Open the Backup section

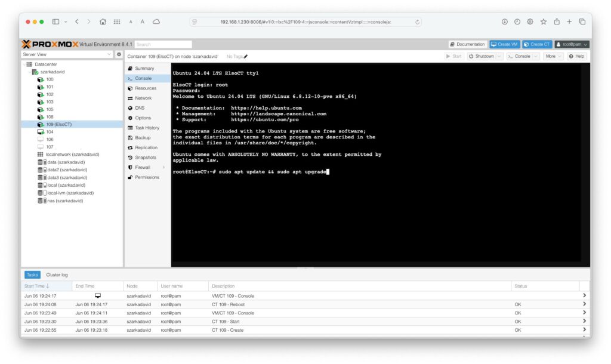[148, 138]
